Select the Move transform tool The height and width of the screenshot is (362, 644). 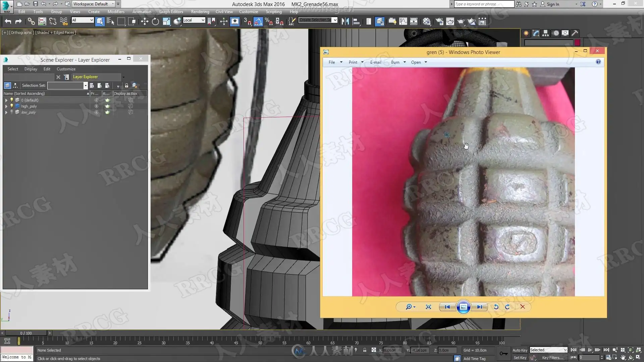click(145, 22)
